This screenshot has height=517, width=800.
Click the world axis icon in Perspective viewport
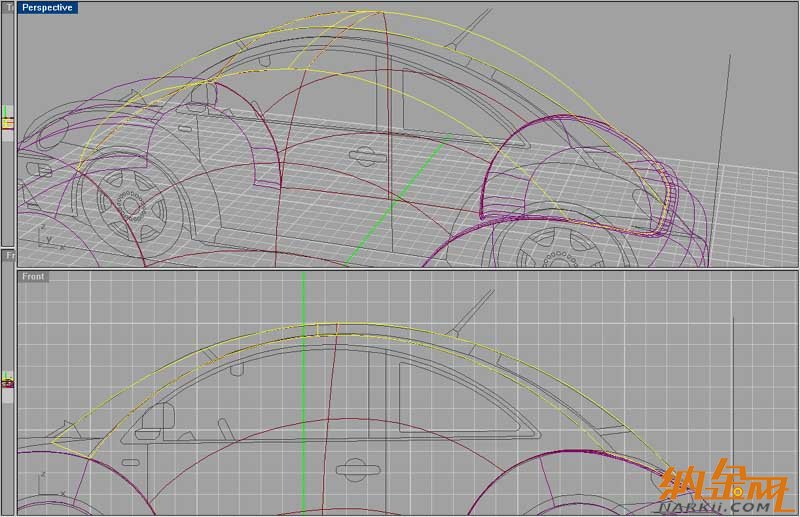click(x=49, y=238)
